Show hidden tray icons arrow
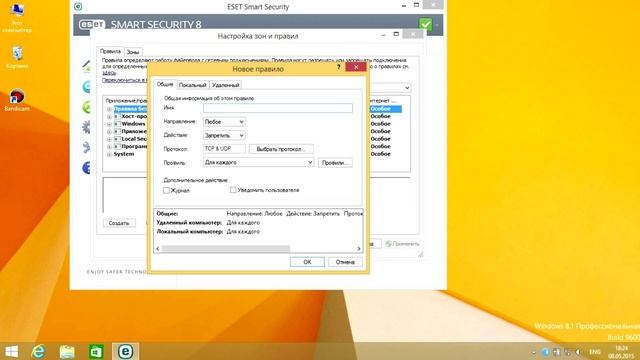The image size is (640, 360). pos(534,352)
